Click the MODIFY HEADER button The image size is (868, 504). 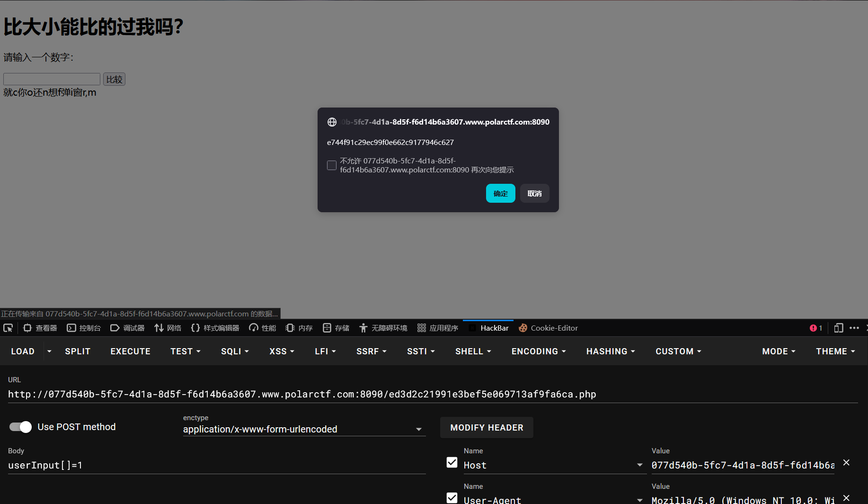[487, 428]
